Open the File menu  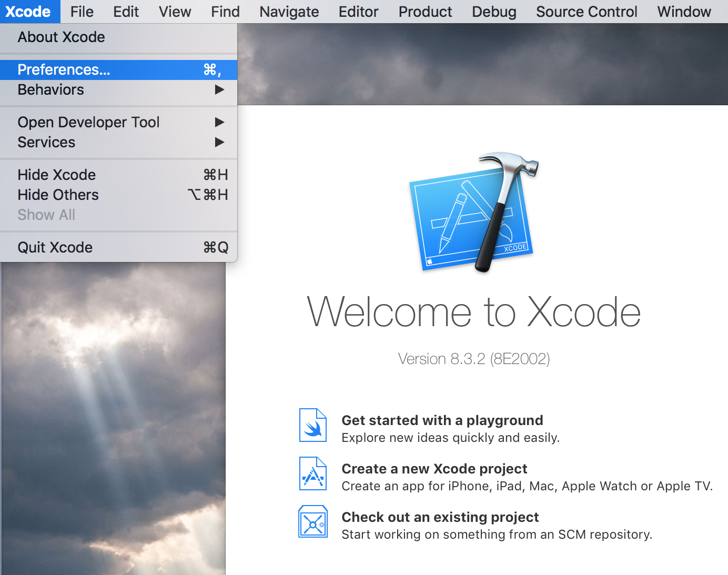(82, 12)
